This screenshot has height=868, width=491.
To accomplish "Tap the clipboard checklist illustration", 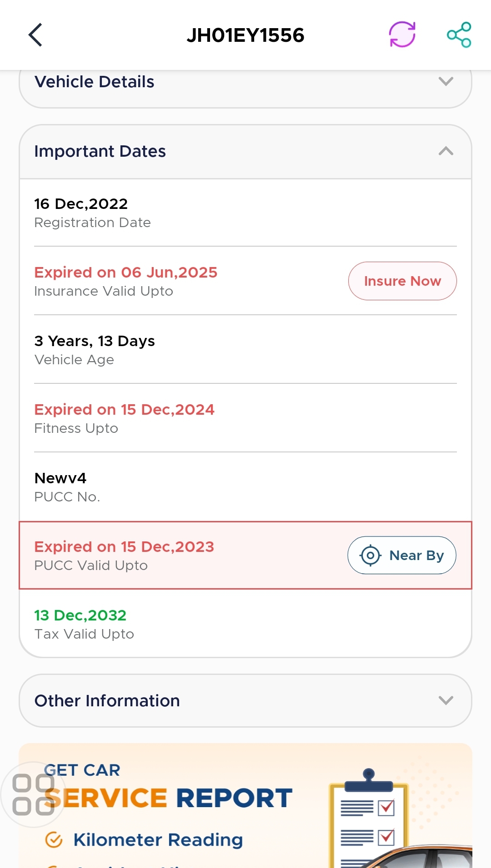I will pos(369,818).
